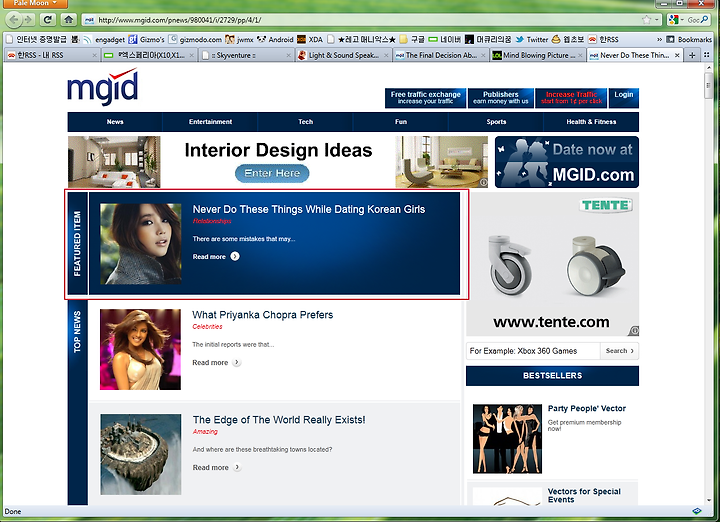Screen dimensions: 720x522
Task: Click Read more under Priyanka Chopra article
Action: [x=216, y=362]
